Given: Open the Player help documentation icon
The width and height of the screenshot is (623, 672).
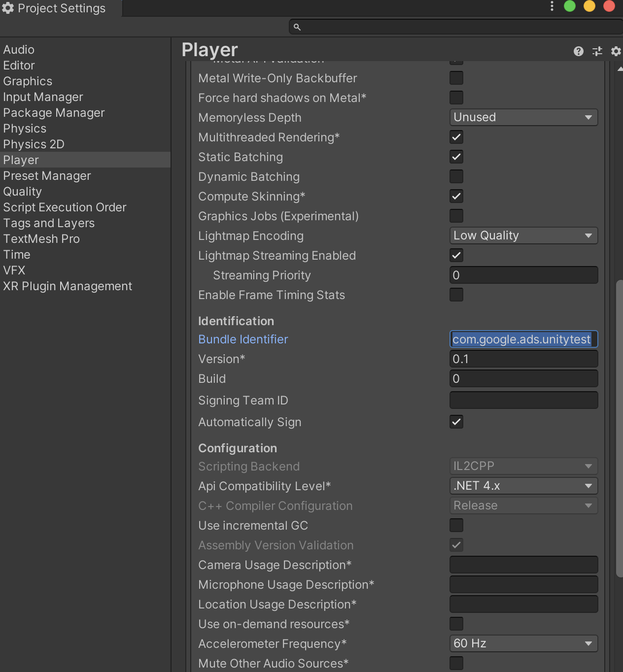Looking at the screenshot, I should [x=579, y=51].
